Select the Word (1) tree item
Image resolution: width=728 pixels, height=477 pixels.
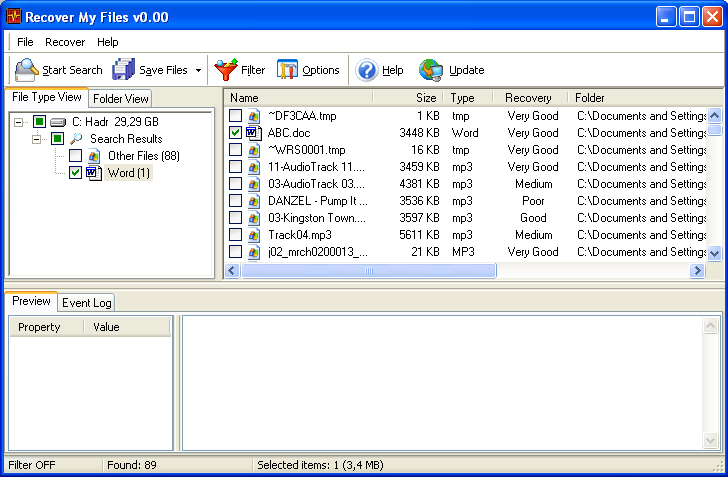129,173
